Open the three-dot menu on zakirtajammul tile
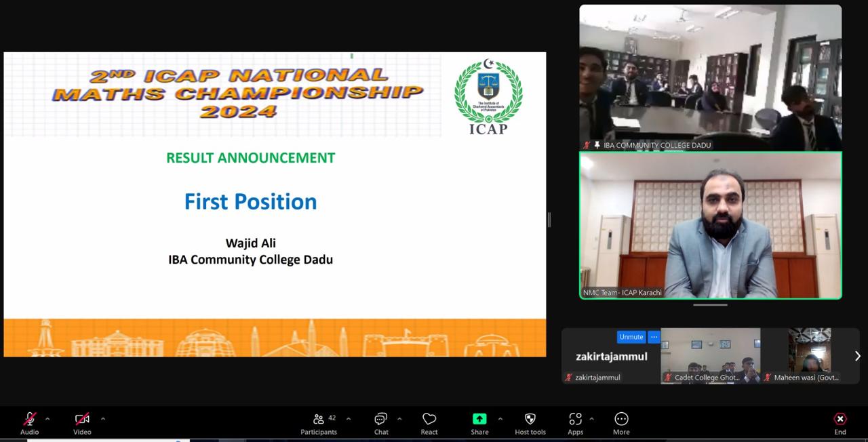The image size is (868, 442). 654,337
